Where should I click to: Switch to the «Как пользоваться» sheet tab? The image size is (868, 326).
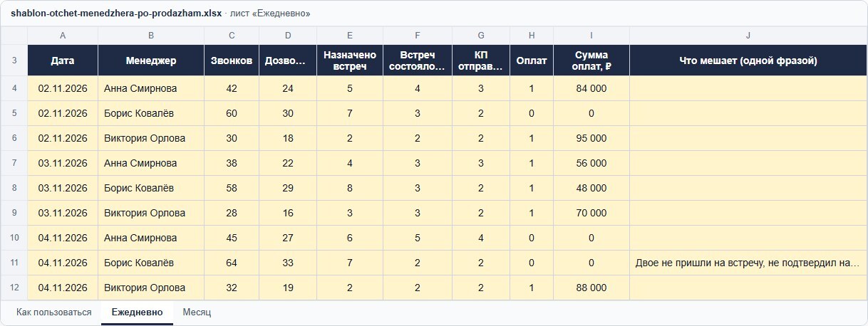click(x=54, y=312)
